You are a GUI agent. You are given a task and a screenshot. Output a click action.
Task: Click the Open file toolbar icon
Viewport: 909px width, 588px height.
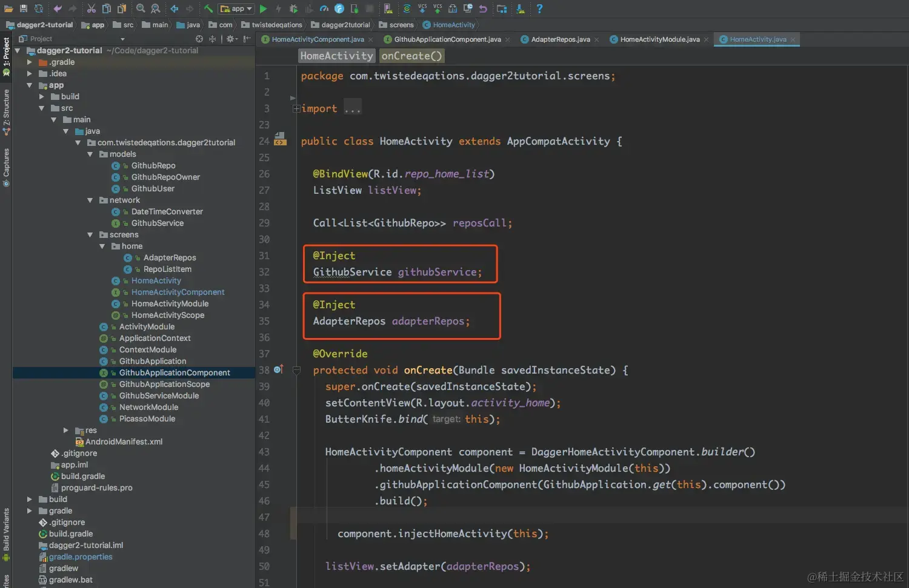pyautogui.click(x=8, y=8)
